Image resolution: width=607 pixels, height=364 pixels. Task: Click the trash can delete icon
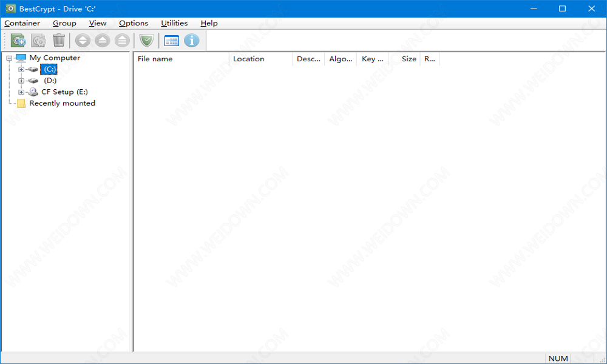point(59,40)
